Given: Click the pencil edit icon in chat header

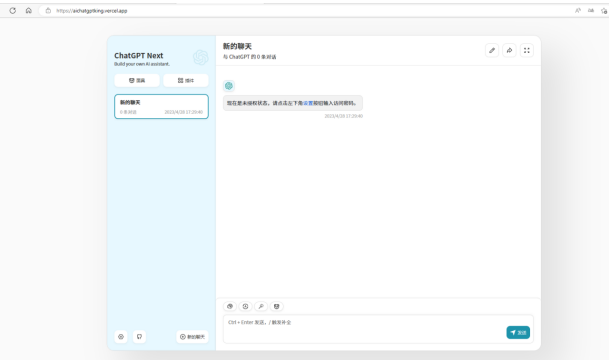Looking at the screenshot, I should (492, 50).
